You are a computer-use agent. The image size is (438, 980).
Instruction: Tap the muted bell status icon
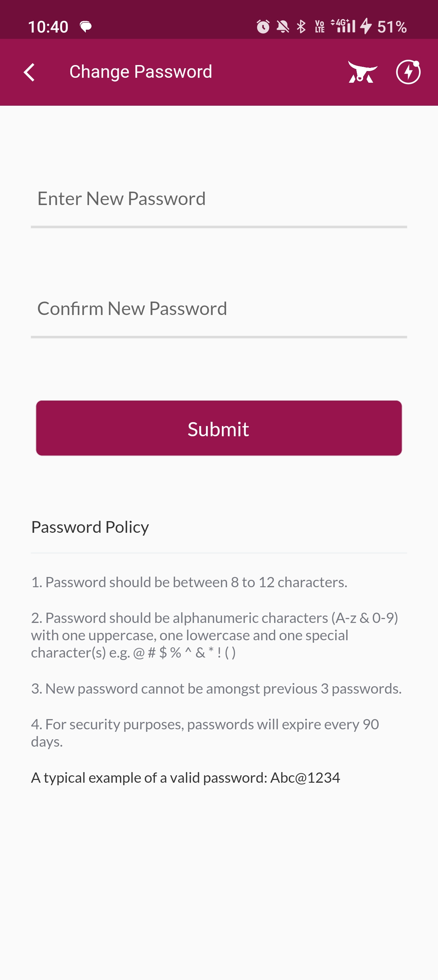283,27
